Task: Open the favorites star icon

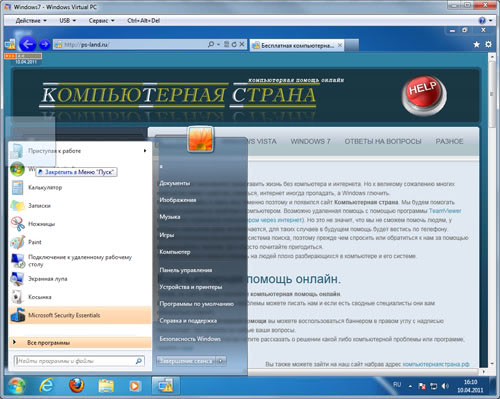Action: 477,44
